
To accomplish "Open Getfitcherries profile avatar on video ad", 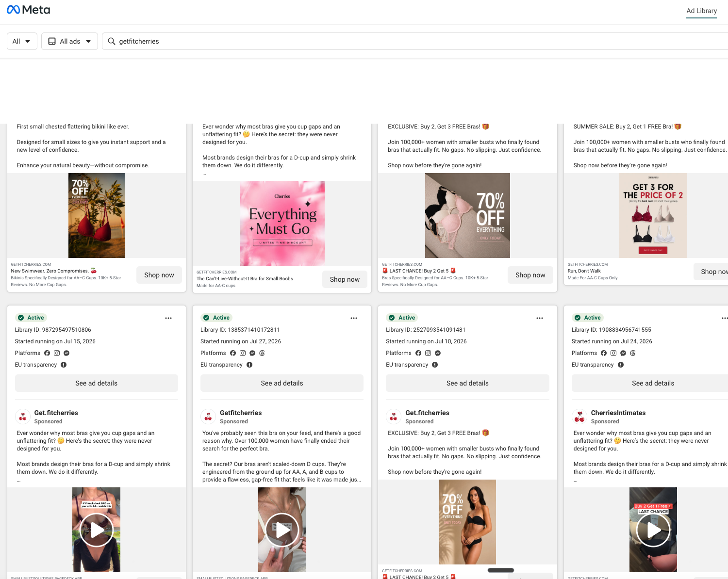I will (x=208, y=417).
